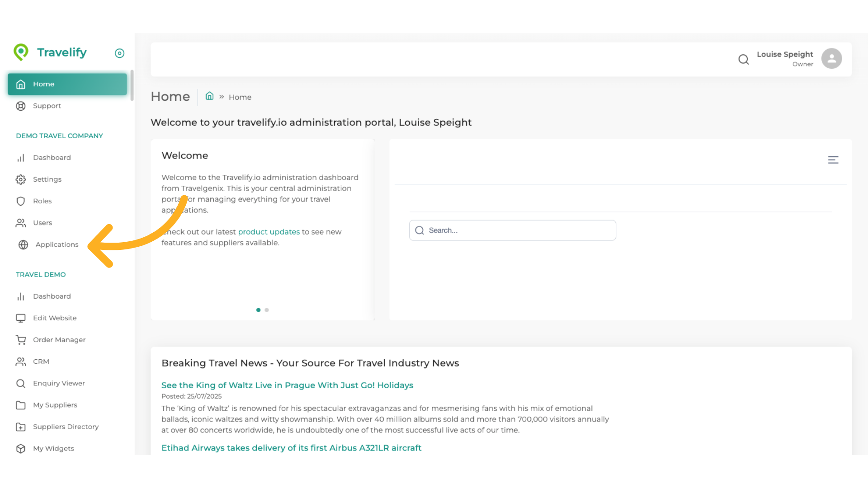Open Support from the sidebar
This screenshot has width=868, height=488.
pos(47,106)
